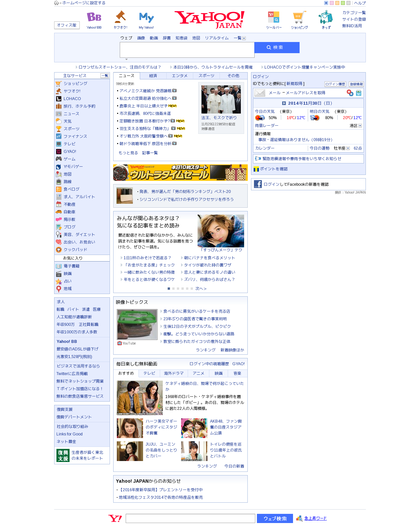Click the 登録情報 button
Image resolution: width=420 pixels, height=525 pixels.
[x=356, y=84]
